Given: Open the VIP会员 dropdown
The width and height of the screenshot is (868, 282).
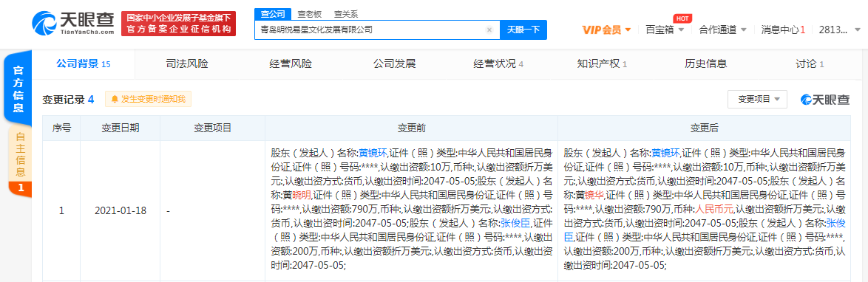Looking at the screenshot, I should [x=607, y=30].
